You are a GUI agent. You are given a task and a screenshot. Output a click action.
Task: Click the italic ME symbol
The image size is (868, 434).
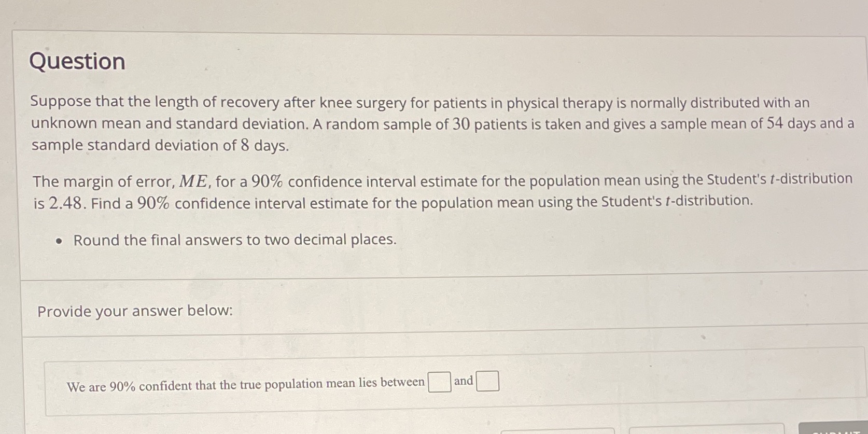click(194, 181)
